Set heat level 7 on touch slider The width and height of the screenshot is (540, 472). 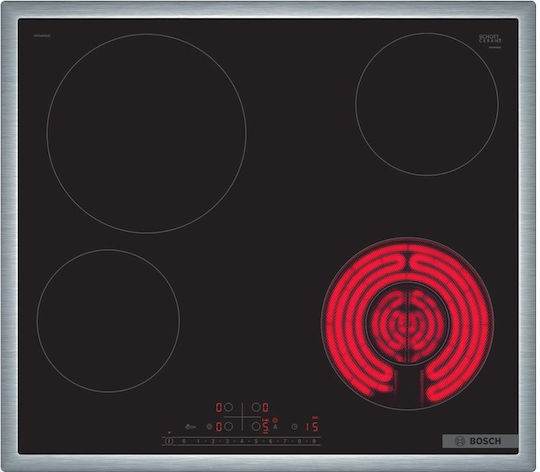tap(285, 441)
